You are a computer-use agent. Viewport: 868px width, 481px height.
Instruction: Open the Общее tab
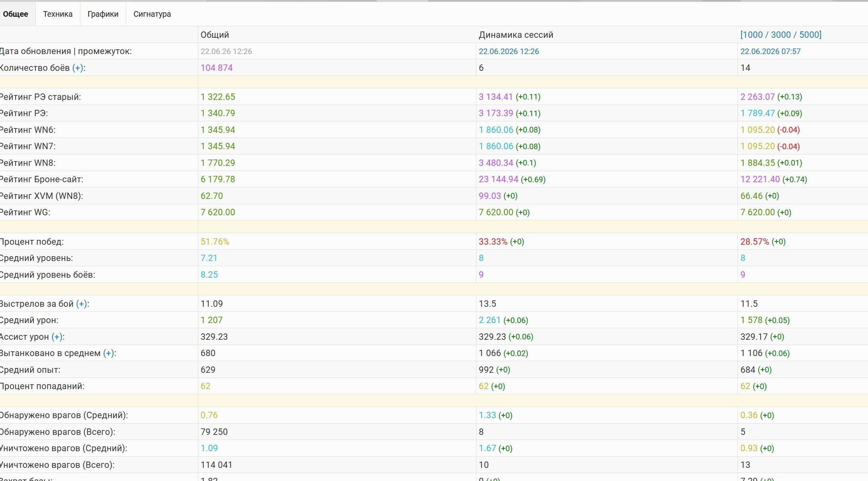[x=16, y=14]
